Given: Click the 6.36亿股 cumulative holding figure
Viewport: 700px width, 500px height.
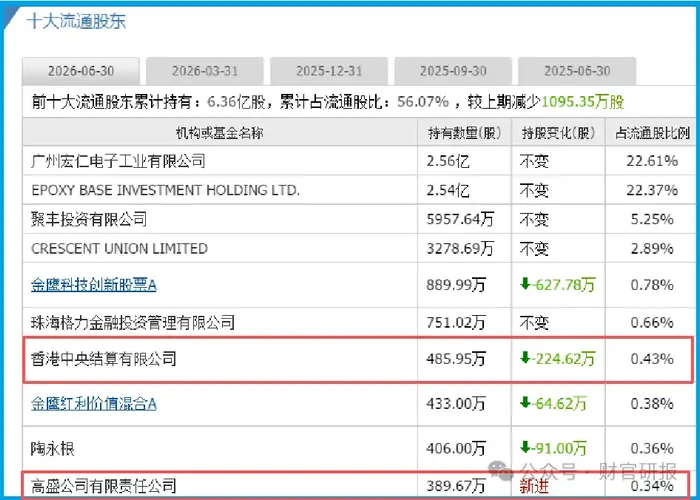Looking at the screenshot, I should (237, 102).
